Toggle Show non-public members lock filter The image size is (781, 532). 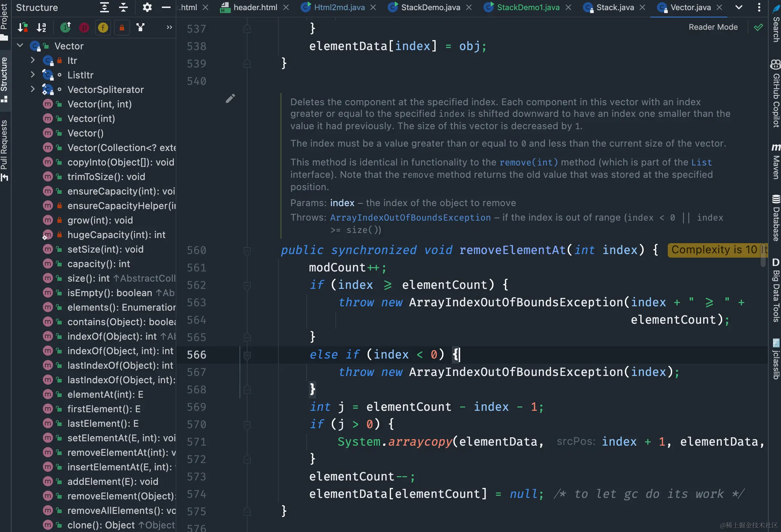pyautogui.click(x=122, y=27)
